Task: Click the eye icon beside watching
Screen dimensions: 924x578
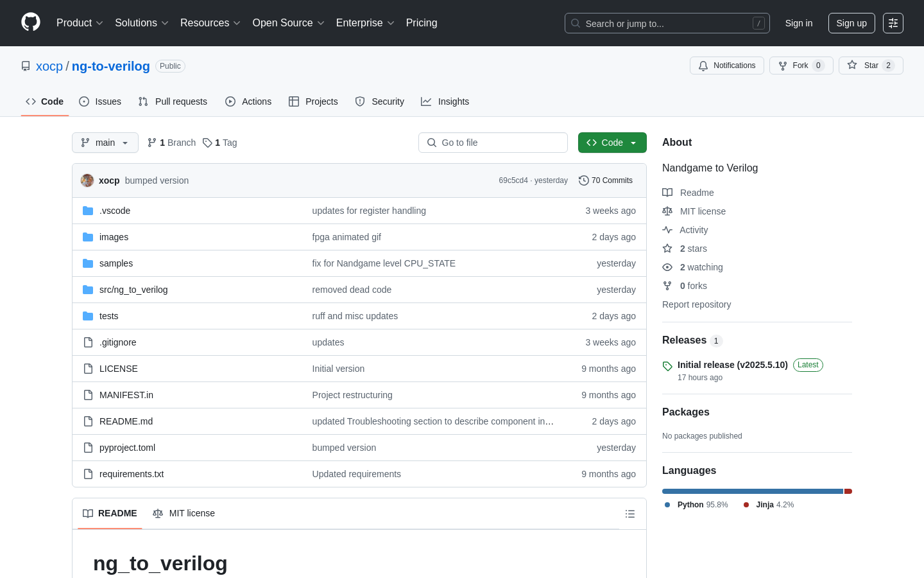Action: click(667, 267)
